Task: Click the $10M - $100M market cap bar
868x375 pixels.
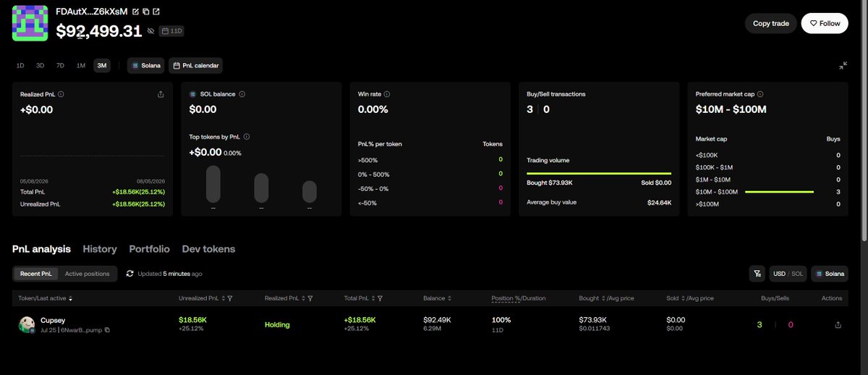Action: point(779,192)
